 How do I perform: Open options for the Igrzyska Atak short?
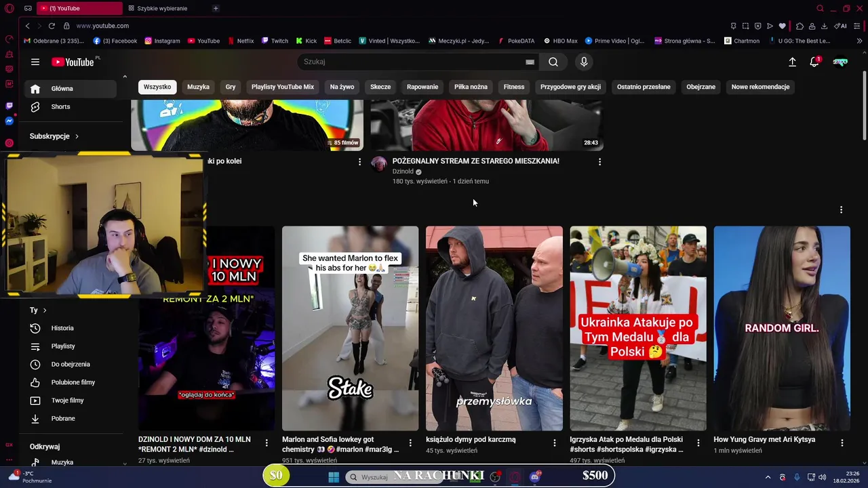pyautogui.click(x=698, y=443)
